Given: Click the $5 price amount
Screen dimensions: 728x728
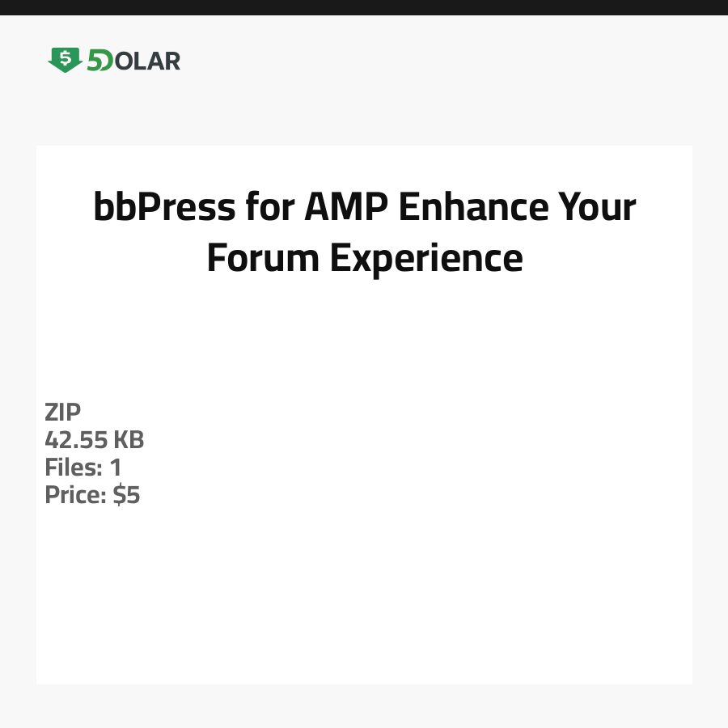Looking at the screenshot, I should tap(126, 495).
